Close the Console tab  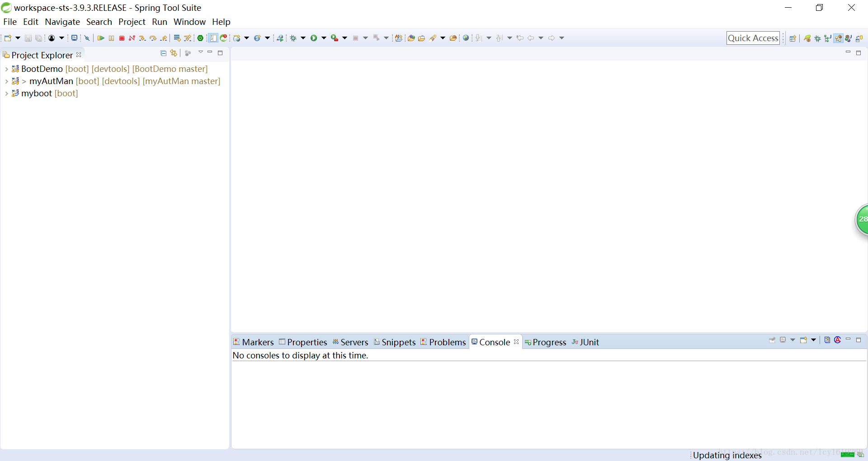pyautogui.click(x=516, y=342)
